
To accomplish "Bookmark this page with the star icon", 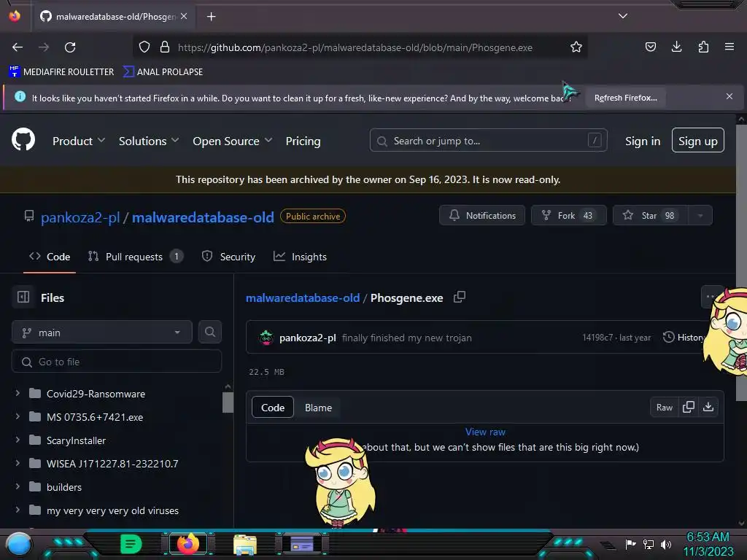I will (x=576, y=47).
